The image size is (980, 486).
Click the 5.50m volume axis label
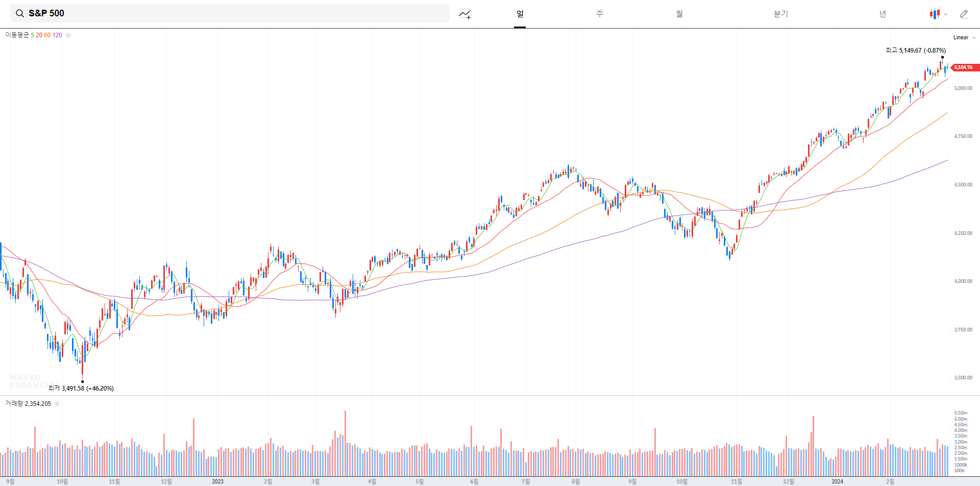point(961,413)
